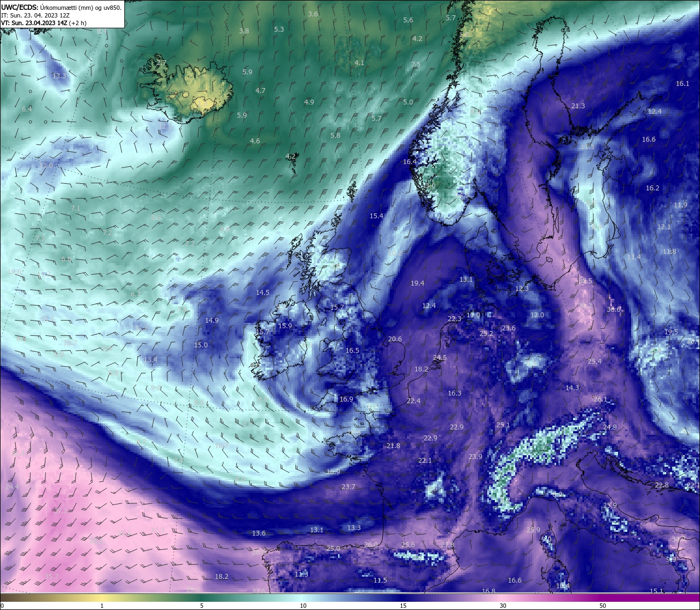Image resolution: width=700 pixels, height=610 pixels.
Task: Click map value 24.5
Action: pos(440,357)
